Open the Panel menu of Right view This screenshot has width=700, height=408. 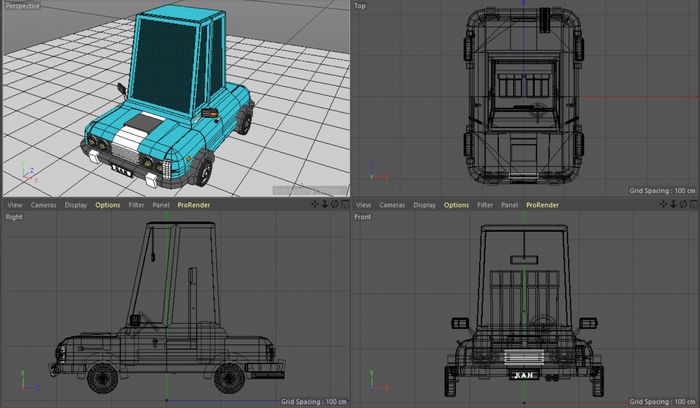tap(160, 205)
